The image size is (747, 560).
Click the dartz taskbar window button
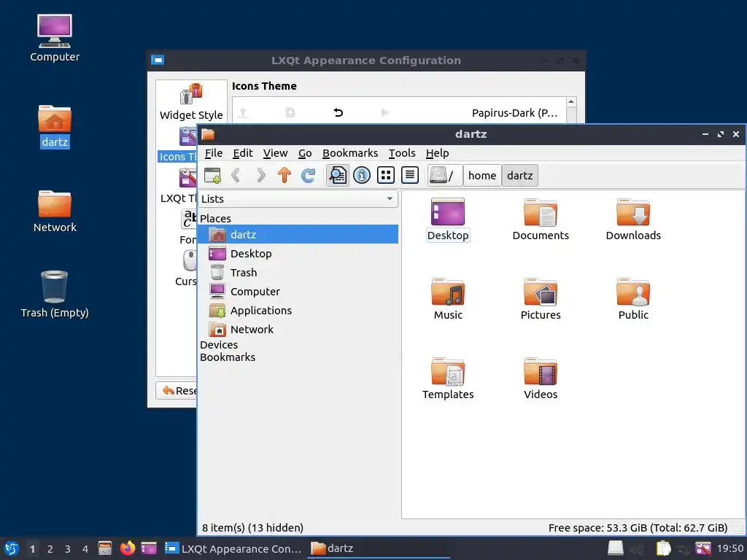click(379, 548)
